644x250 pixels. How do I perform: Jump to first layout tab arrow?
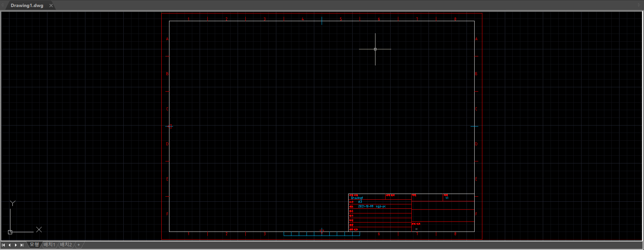coord(3,245)
